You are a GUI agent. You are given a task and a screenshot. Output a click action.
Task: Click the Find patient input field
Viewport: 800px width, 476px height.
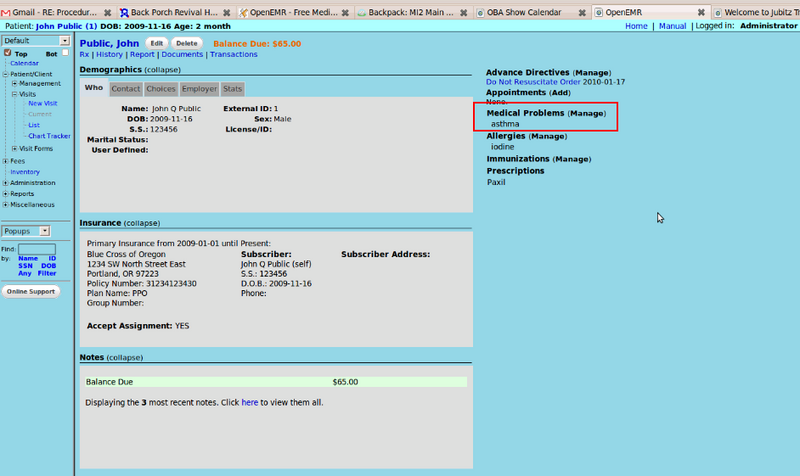pyautogui.click(x=37, y=249)
